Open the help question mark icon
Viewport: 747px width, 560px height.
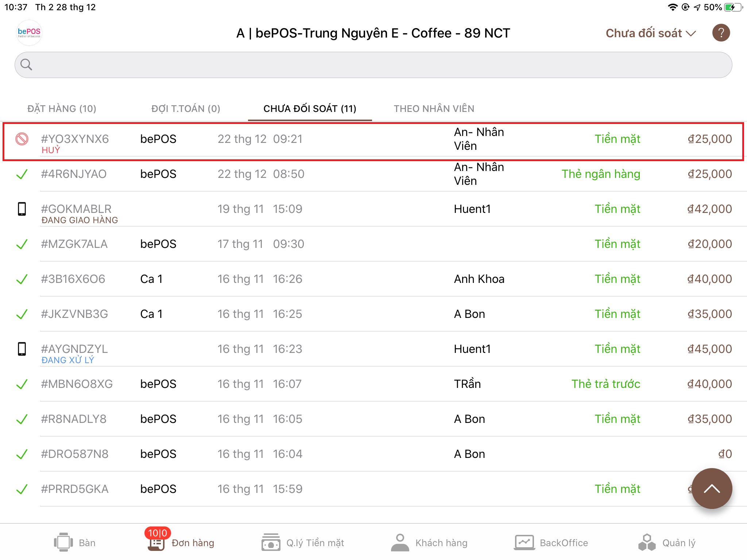721,33
